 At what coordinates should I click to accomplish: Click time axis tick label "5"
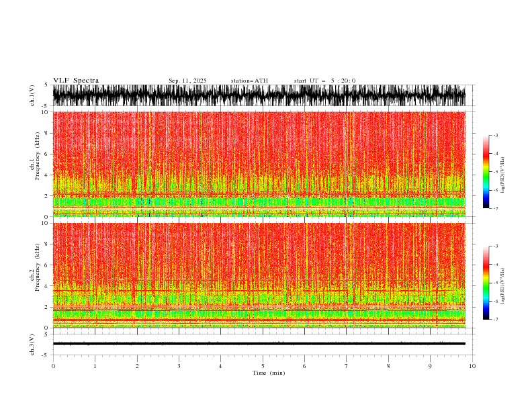(x=263, y=366)
